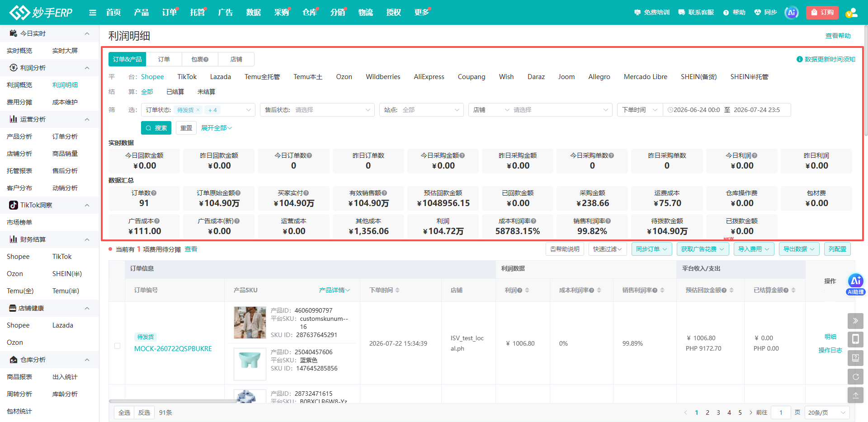This screenshot has width=868, height=422.
Task: Open 产品 in top navigation
Action: (141, 13)
